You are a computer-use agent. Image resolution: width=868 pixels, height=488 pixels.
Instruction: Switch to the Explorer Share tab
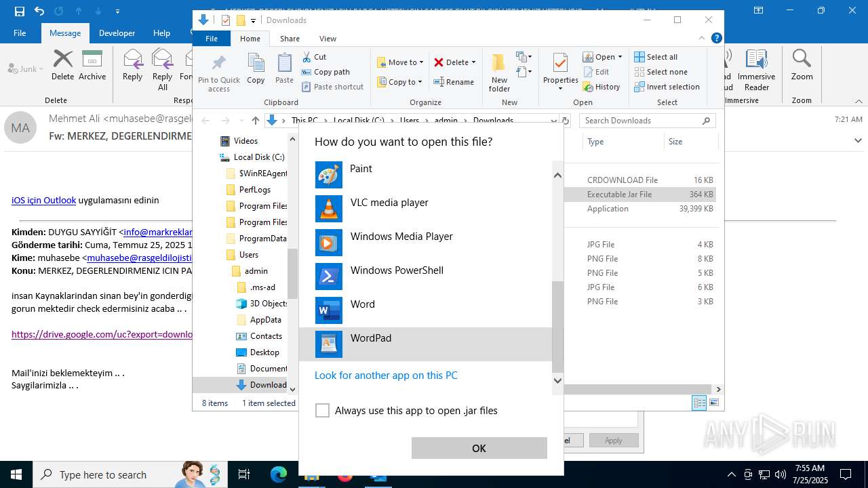pos(290,39)
